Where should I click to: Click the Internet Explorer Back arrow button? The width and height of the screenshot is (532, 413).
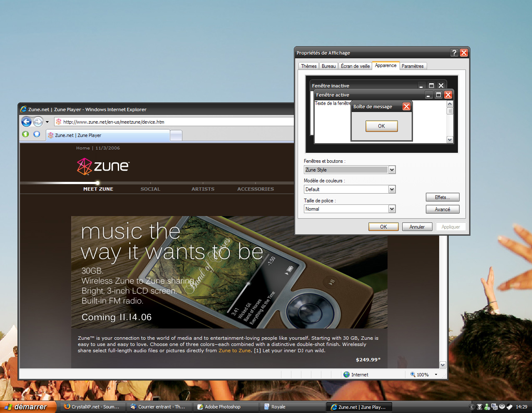(26, 122)
